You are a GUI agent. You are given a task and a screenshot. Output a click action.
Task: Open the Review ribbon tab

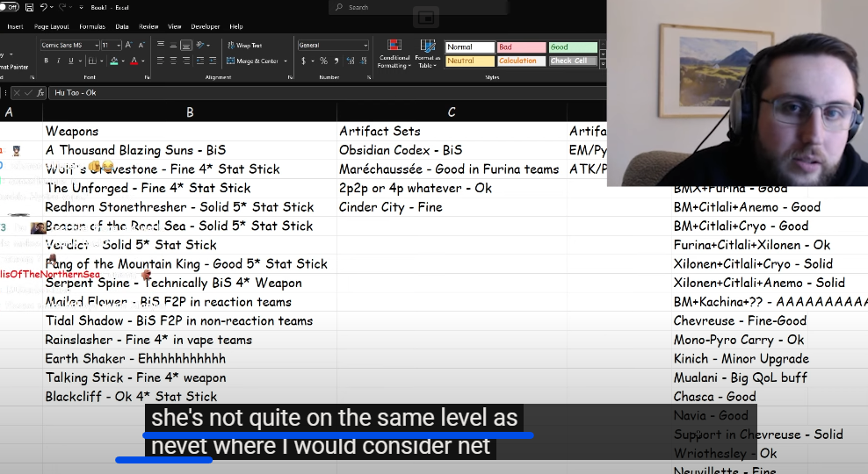148,26
